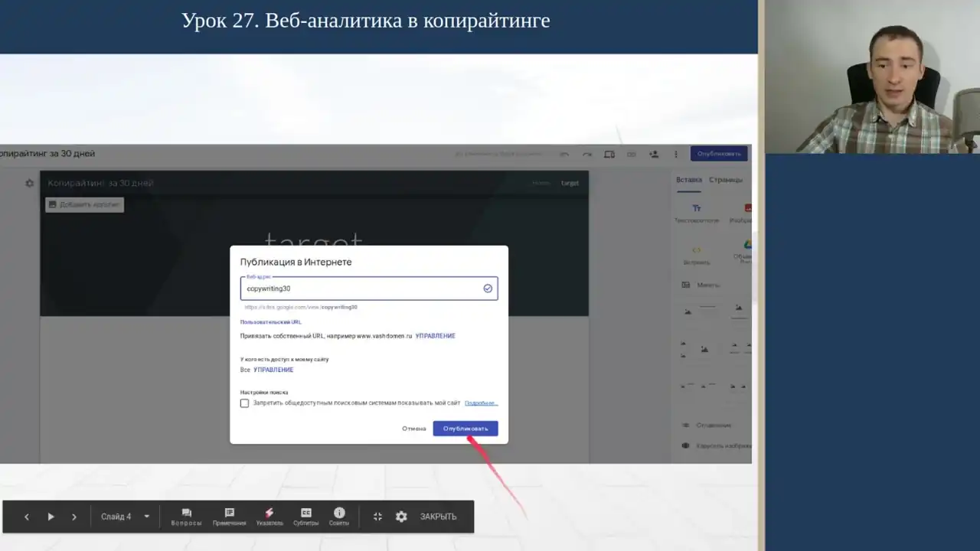Click the lesson title Урок 27
Screen dimensions: 980x551
coord(366,21)
